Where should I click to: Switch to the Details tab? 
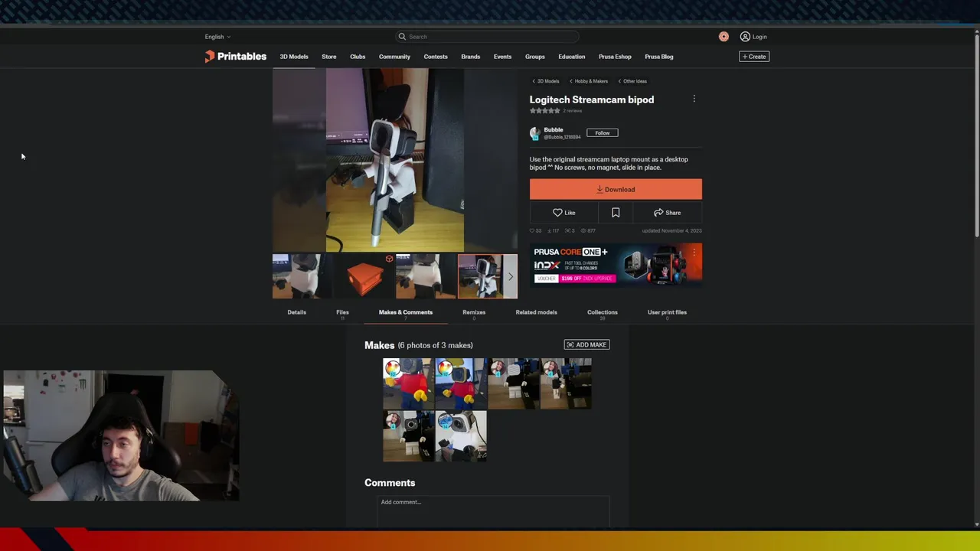tap(297, 312)
